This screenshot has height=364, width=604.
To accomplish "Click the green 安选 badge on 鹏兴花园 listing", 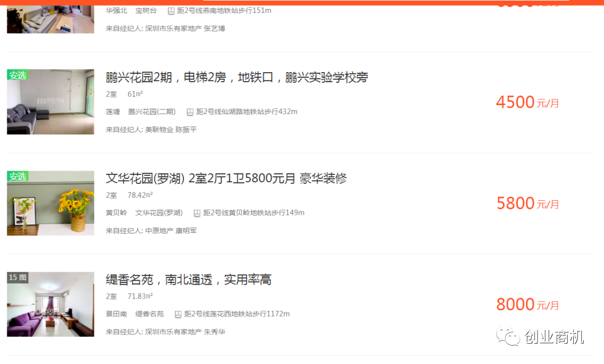I will (x=18, y=74).
